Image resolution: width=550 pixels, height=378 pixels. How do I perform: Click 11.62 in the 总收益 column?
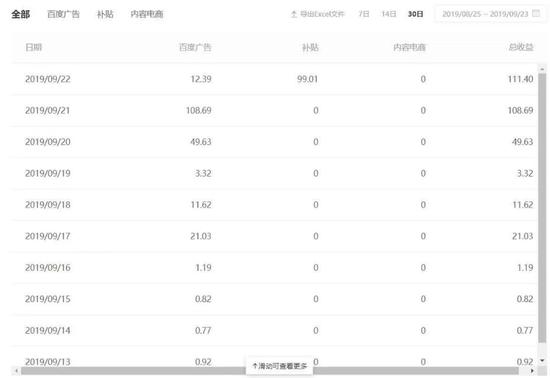coord(523,204)
